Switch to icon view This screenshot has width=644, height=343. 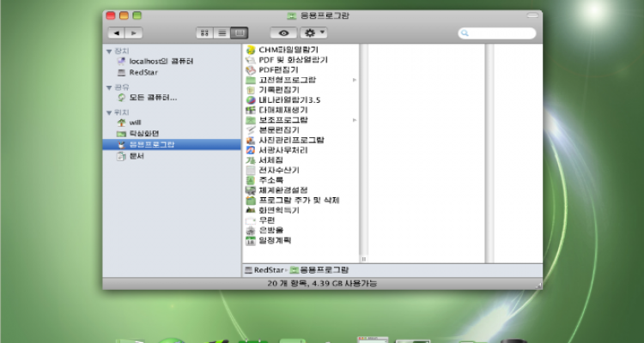204,33
